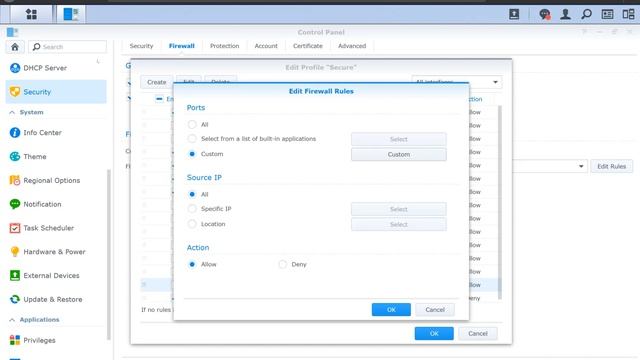Click the Control Panel home icon

tap(15, 47)
